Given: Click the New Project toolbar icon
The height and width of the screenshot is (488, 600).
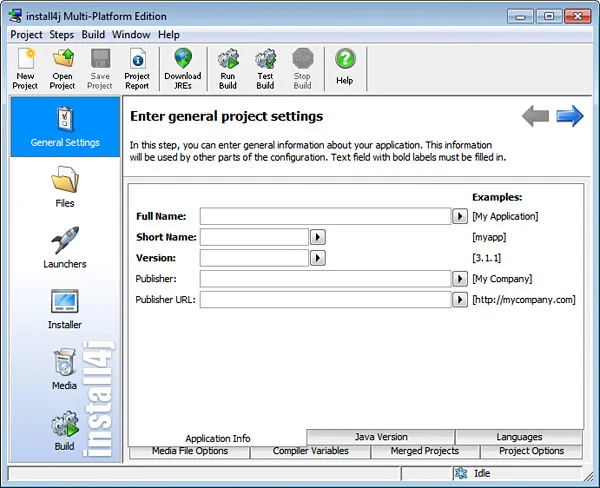Looking at the screenshot, I should (25, 62).
